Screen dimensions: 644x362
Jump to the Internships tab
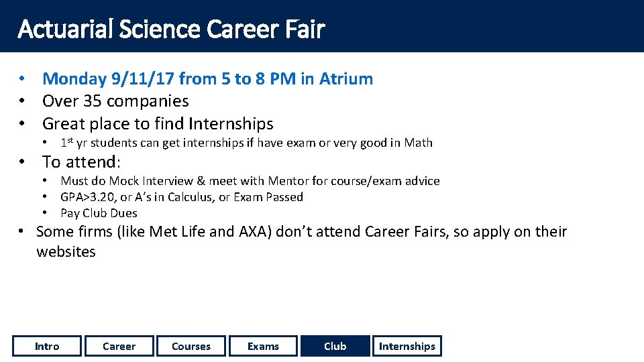(407, 346)
